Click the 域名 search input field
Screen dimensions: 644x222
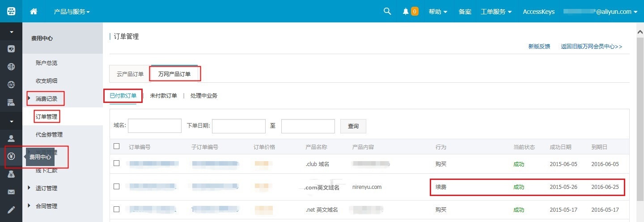[x=155, y=126]
